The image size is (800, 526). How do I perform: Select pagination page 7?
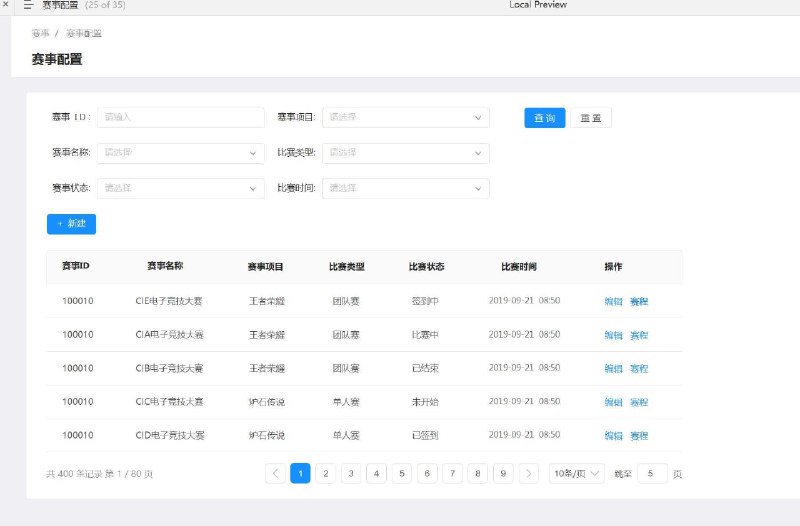(x=453, y=473)
